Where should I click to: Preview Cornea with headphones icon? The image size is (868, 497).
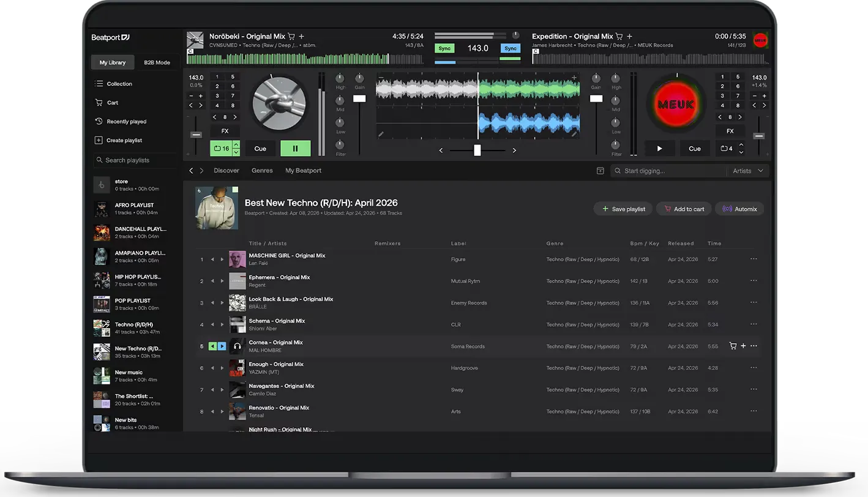point(238,346)
